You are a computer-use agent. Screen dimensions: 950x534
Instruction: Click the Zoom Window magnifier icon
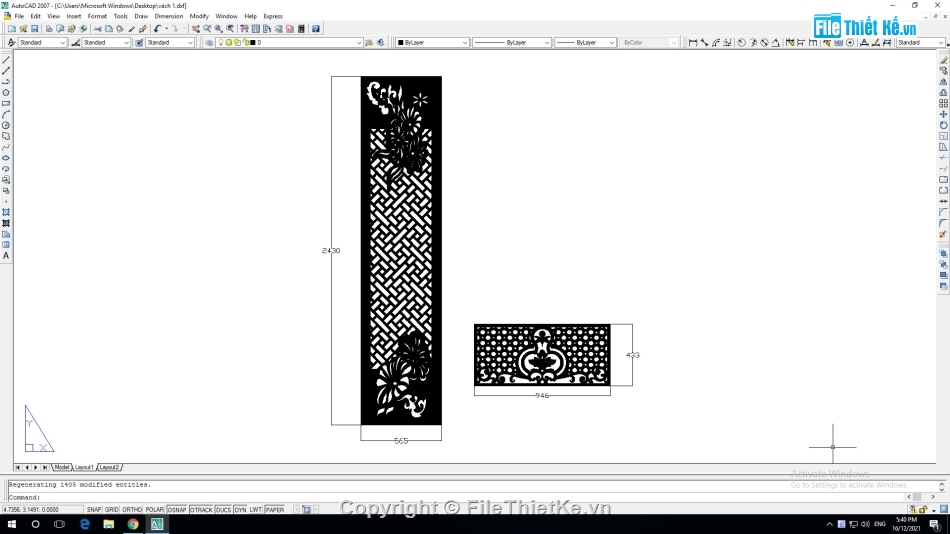point(219,28)
